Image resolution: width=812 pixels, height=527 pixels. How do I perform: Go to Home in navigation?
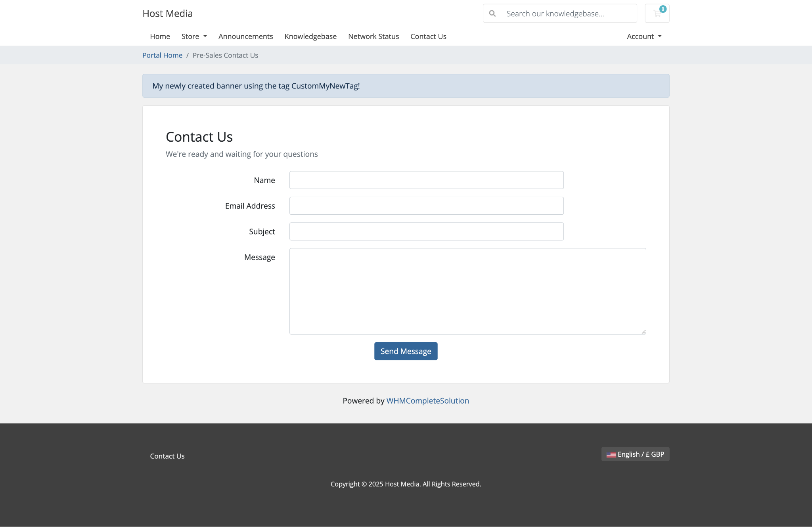coord(160,37)
